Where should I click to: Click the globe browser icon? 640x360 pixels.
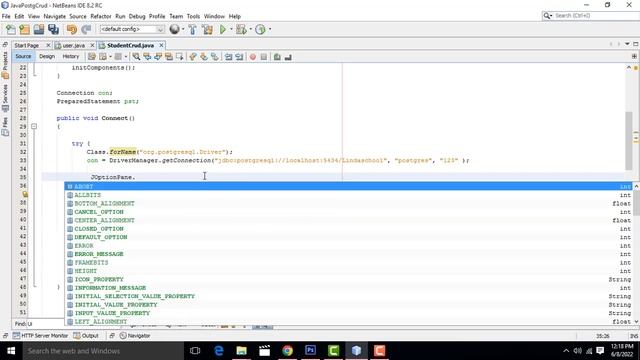174,29
